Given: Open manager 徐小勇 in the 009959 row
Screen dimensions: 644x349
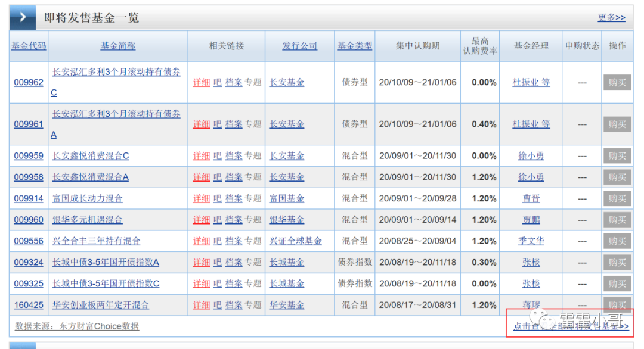Looking at the screenshot, I should click(x=531, y=156).
